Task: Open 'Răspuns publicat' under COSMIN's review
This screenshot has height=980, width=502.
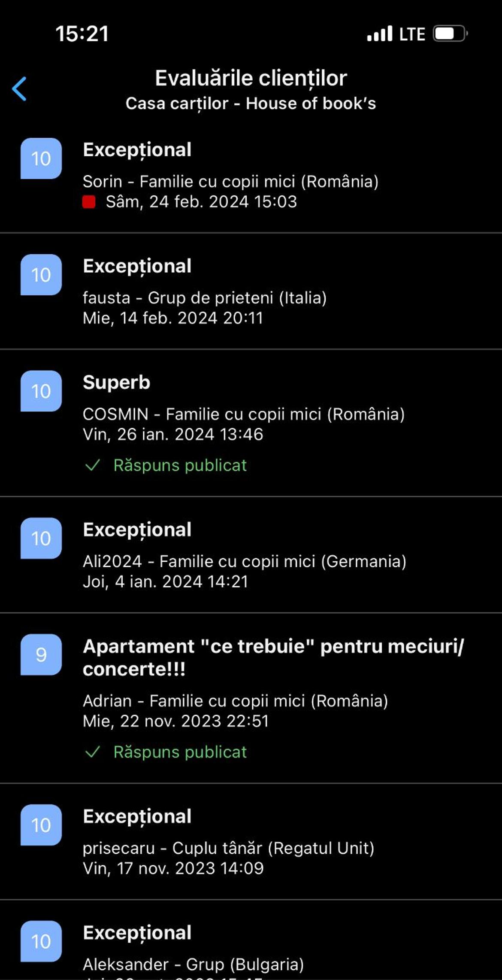Action: tap(180, 465)
